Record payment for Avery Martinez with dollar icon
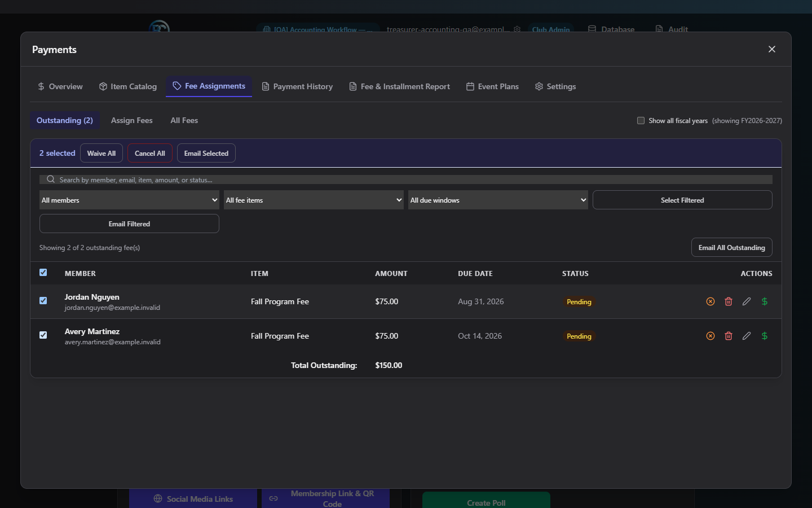 tap(765, 336)
